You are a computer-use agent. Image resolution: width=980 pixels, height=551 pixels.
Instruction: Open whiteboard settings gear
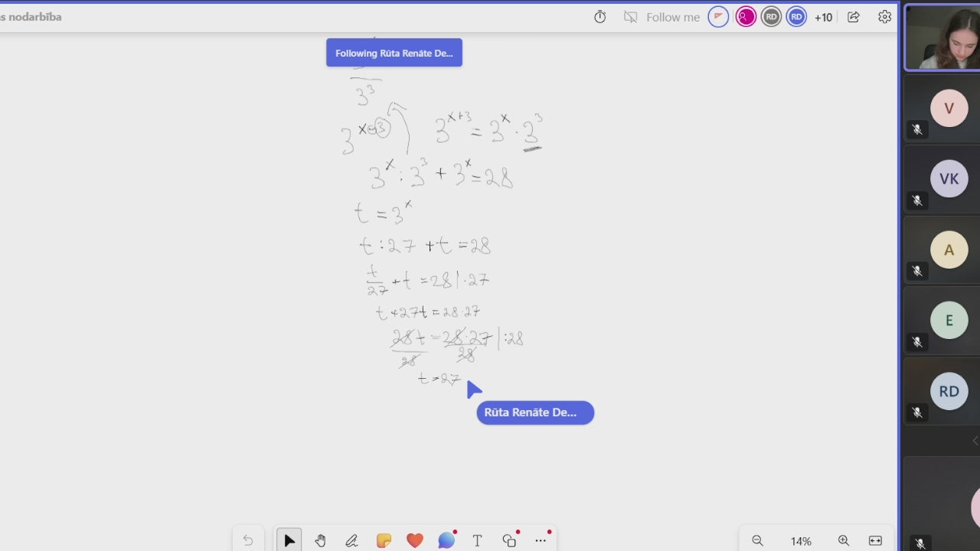click(x=884, y=17)
